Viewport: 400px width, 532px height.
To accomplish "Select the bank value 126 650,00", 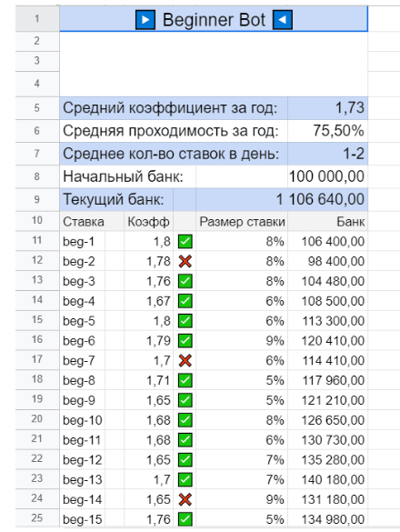I will pyautogui.click(x=328, y=420).
